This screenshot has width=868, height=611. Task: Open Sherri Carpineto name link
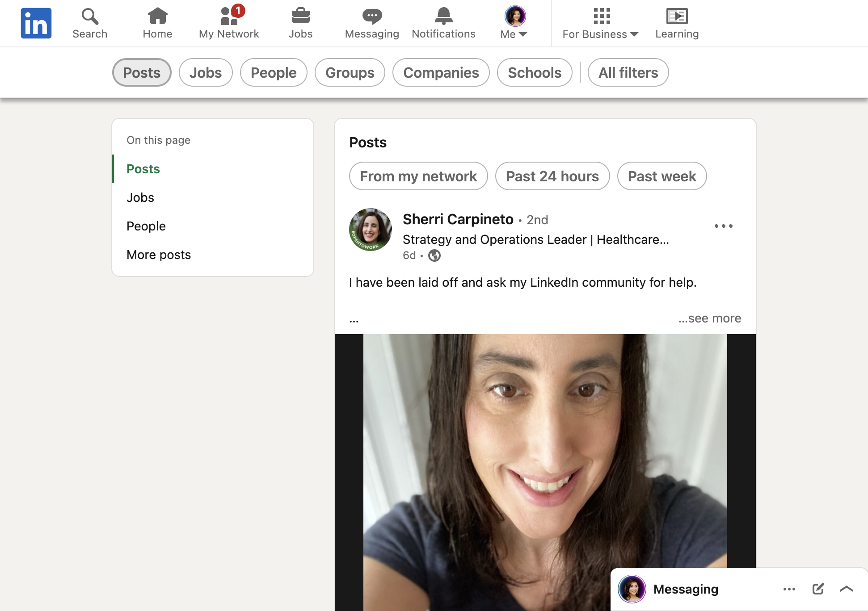(x=458, y=219)
